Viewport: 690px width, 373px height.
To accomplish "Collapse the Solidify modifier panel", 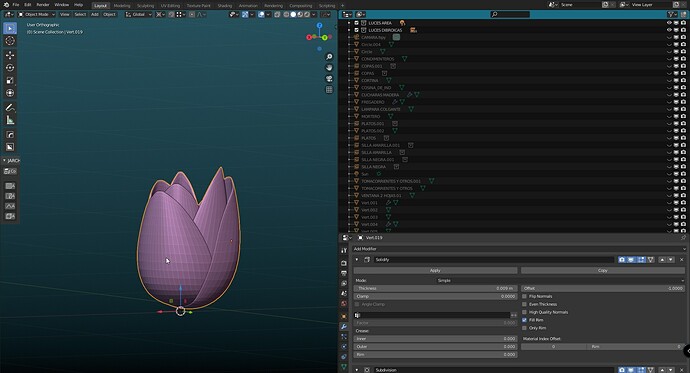I will pos(357,260).
